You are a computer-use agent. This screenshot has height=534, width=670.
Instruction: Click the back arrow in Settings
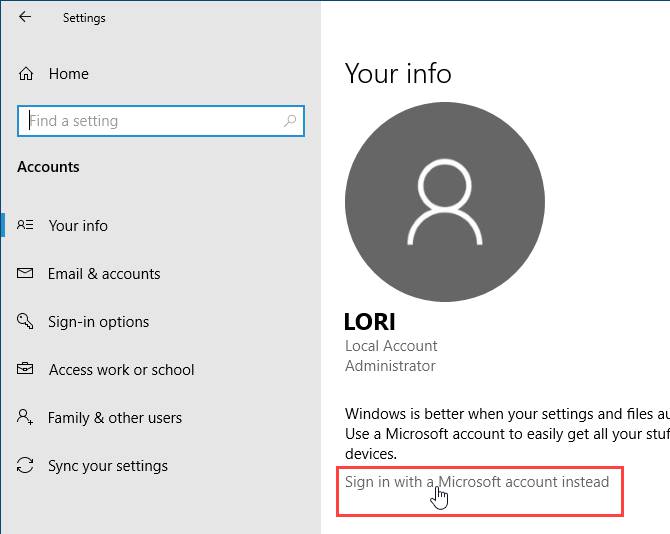(25, 17)
